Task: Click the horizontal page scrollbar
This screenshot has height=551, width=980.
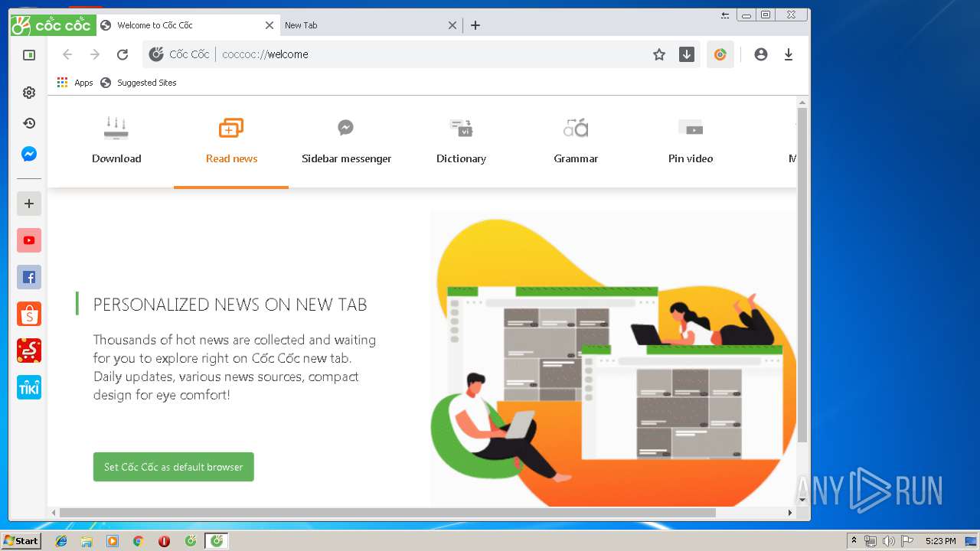Action: coord(387,513)
